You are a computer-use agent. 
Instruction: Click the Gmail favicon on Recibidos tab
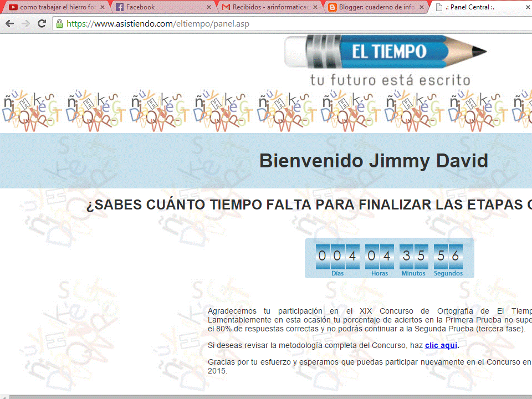pyautogui.click(x=226, y=7)
